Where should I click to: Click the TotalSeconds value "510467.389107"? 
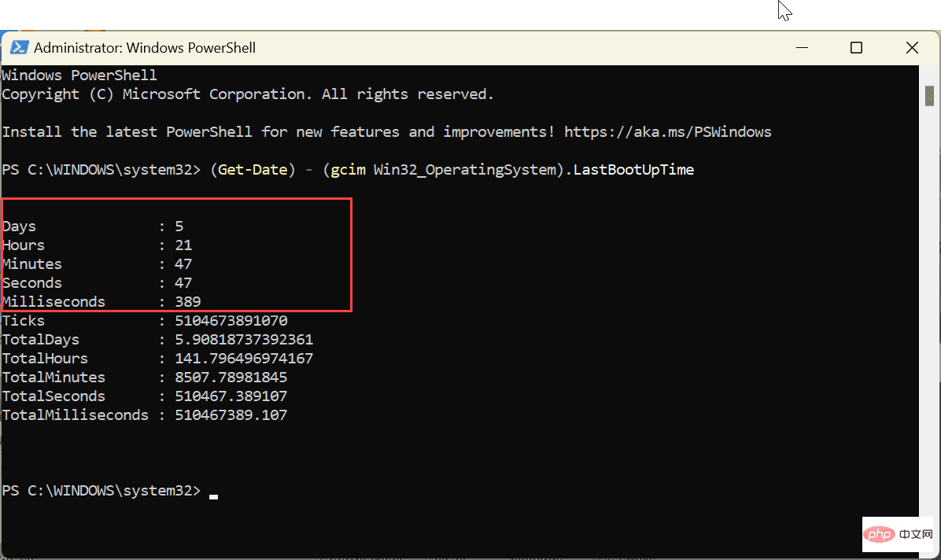tap(231, 396)
